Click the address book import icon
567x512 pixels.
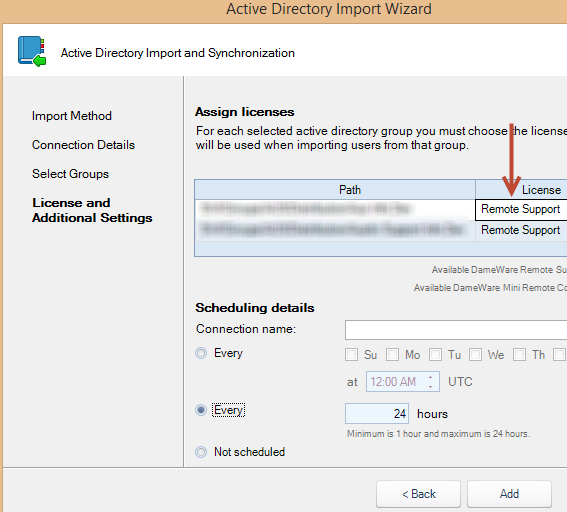[32, 51]
